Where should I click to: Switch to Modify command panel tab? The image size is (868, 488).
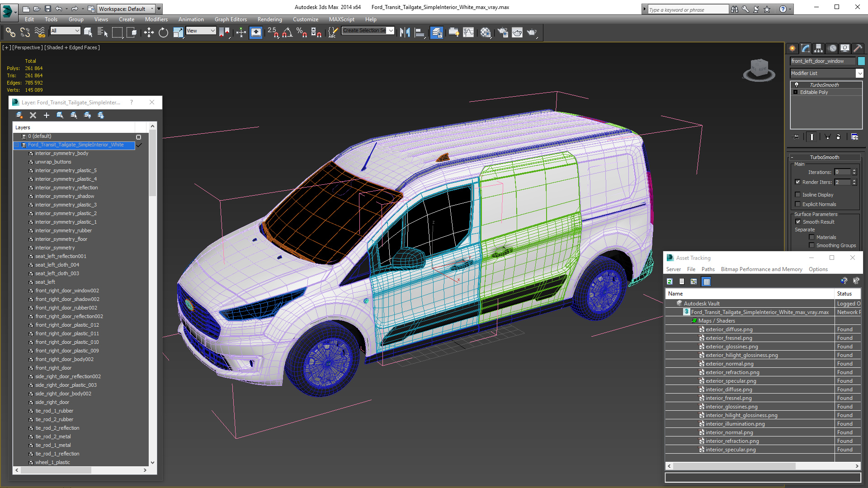click(x=806, y=48)
